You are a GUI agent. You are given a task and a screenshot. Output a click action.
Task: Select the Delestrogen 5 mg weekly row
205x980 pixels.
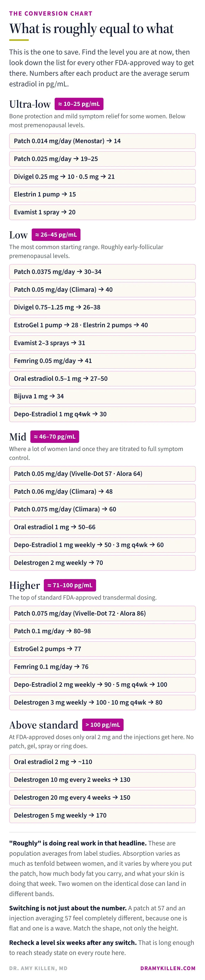(102, 815)
